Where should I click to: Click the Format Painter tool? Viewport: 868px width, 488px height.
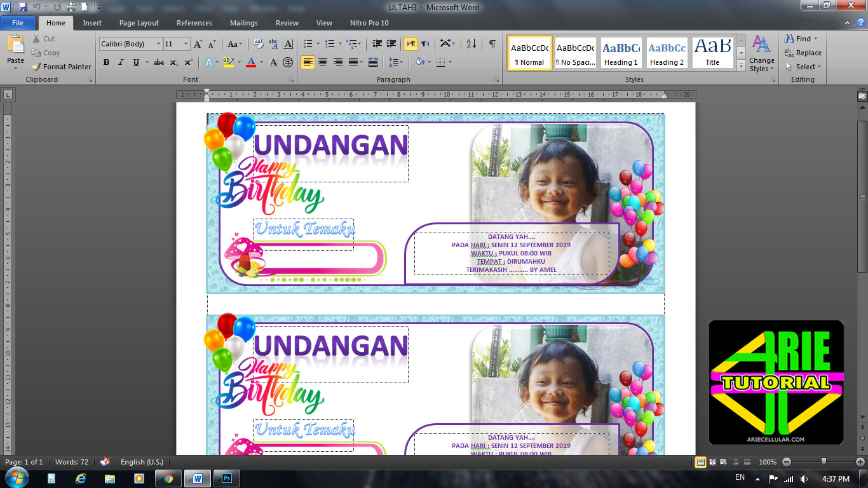[61, 67]
